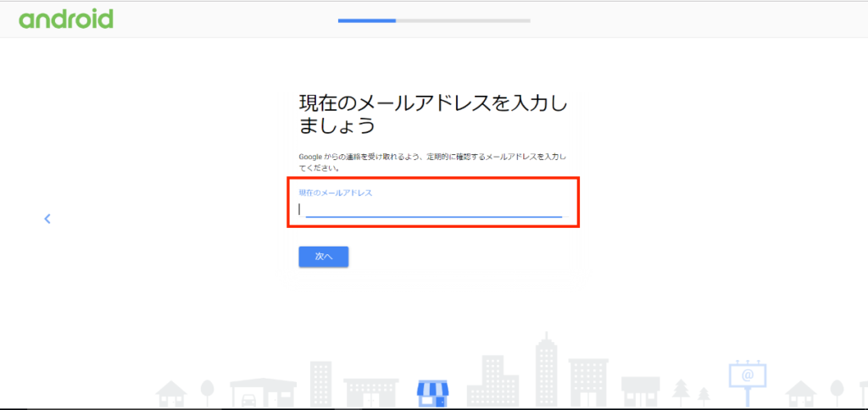
Task: Focus the 現在のメールアドレス input field
Action: click(x=432, y=208)
